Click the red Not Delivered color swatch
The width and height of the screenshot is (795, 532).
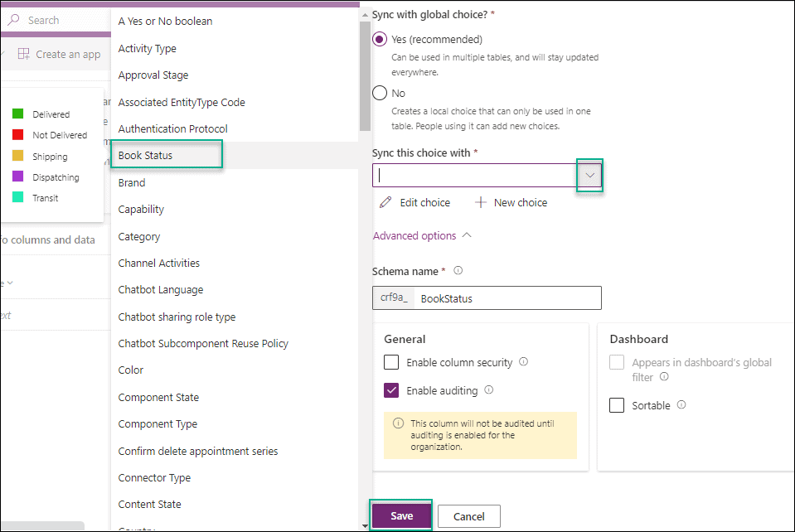coord(17,134)
